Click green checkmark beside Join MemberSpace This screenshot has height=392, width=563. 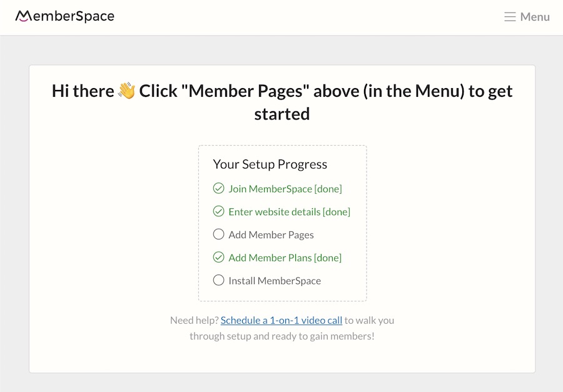click(219, 188)
